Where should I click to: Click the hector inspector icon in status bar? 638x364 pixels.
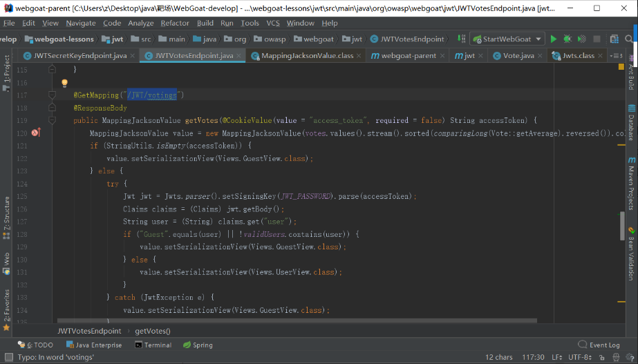616,357
